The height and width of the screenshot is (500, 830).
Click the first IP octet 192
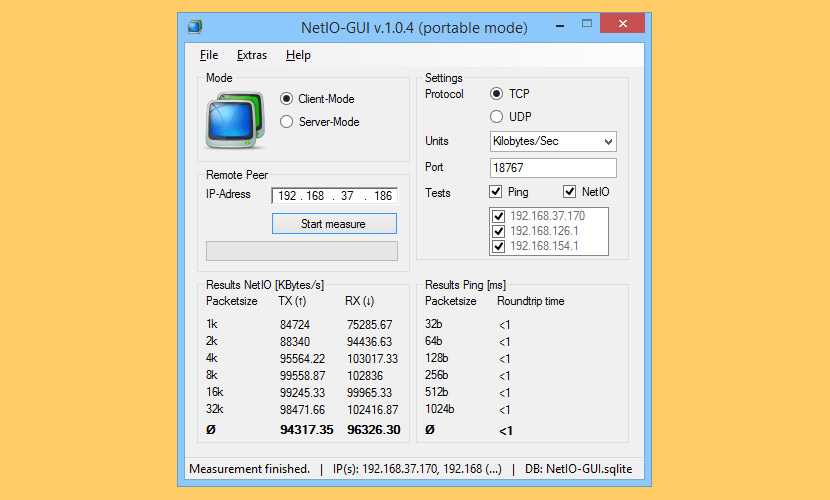point(287,196)
